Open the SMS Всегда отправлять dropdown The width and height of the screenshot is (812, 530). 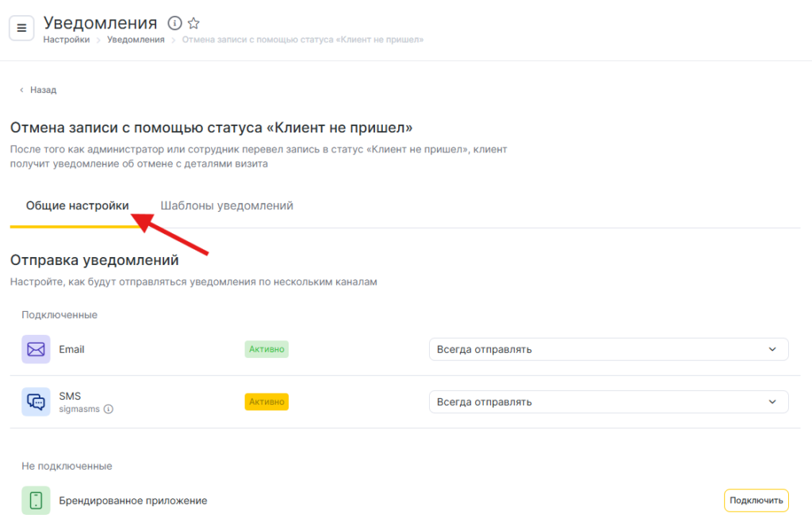[608, 401]
